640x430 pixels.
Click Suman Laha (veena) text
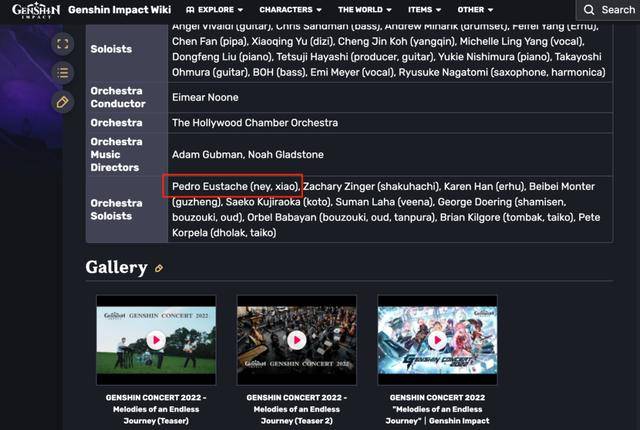[x=385, y=202]
